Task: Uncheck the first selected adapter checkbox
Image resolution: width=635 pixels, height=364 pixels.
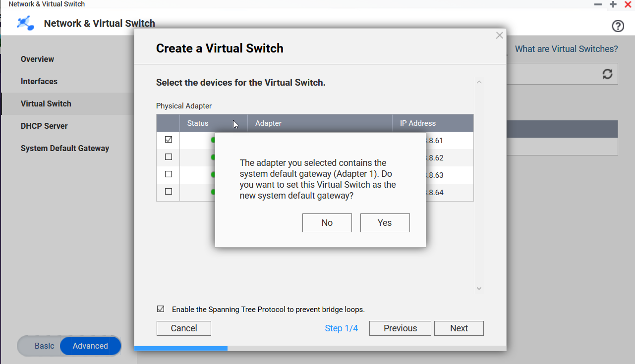Action: point(168,139)
